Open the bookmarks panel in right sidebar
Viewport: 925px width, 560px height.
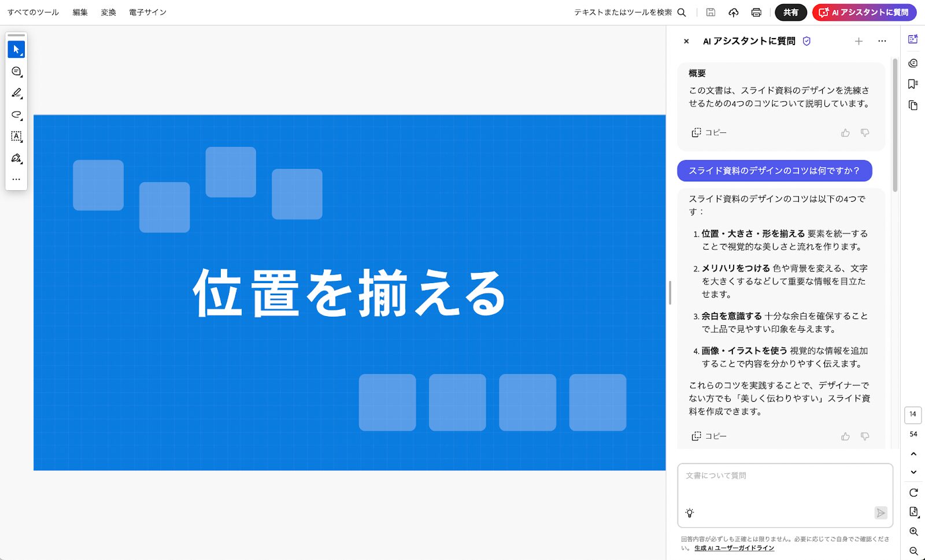(x=913, y=84)
